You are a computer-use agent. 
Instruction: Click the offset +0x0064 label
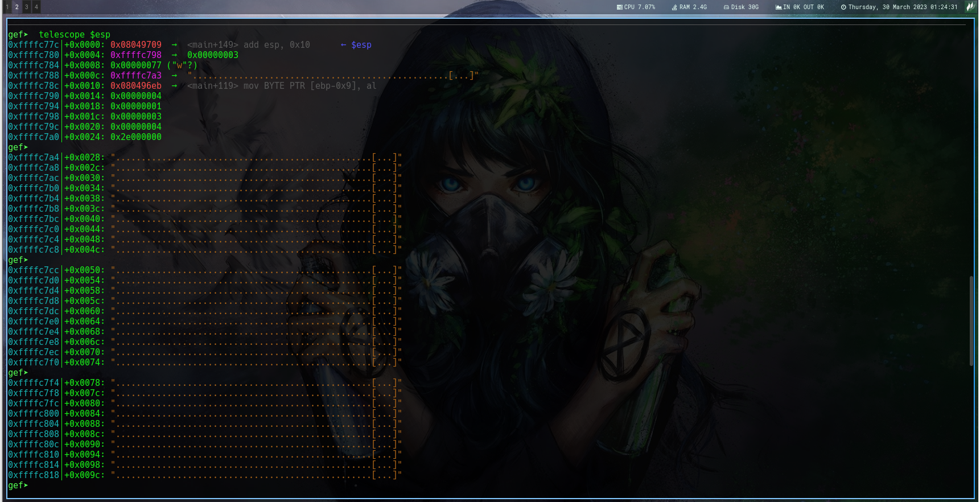click(x=84, y=322)
